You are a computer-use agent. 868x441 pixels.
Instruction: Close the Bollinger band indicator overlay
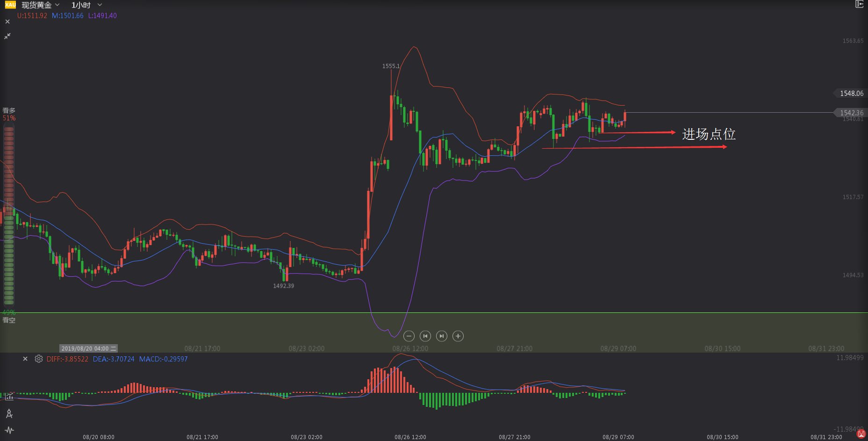click(x=7, y=22)
